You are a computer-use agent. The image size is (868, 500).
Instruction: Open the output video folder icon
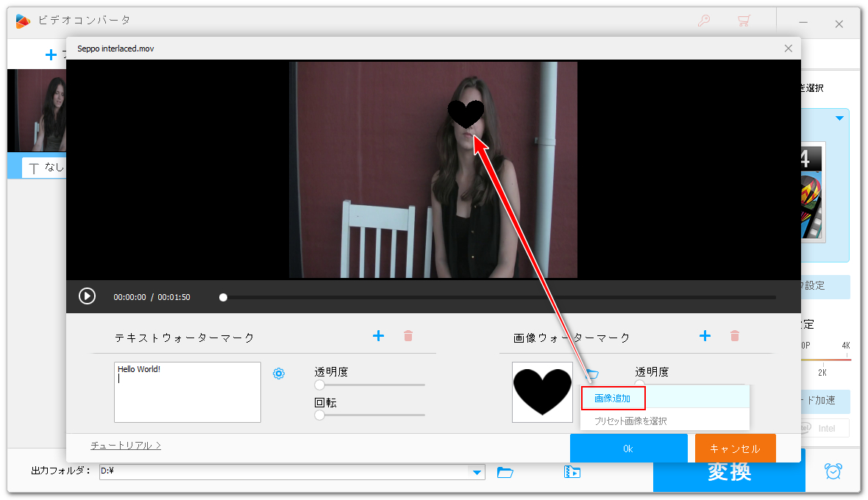pyautogui.click(x=572, y=472)
